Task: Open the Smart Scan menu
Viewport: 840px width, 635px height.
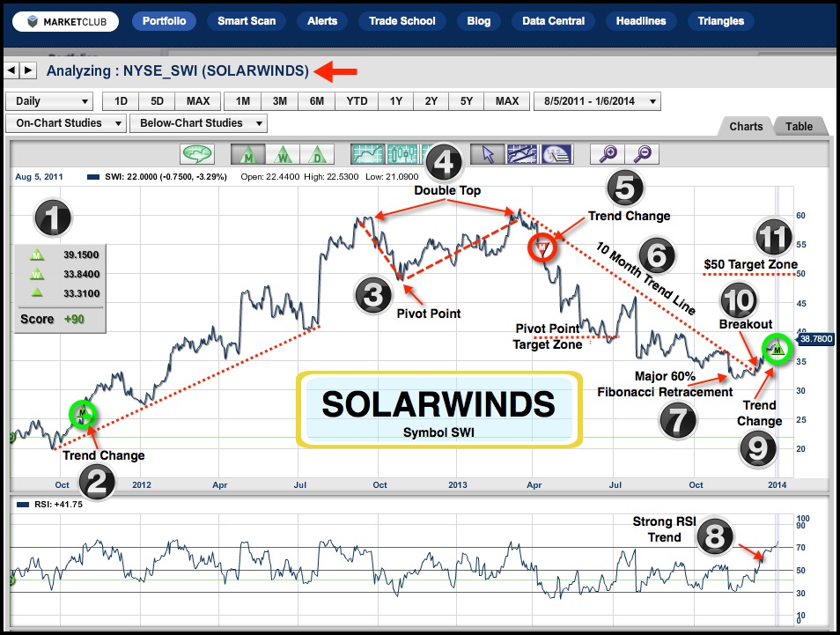Action: [247, 21]
